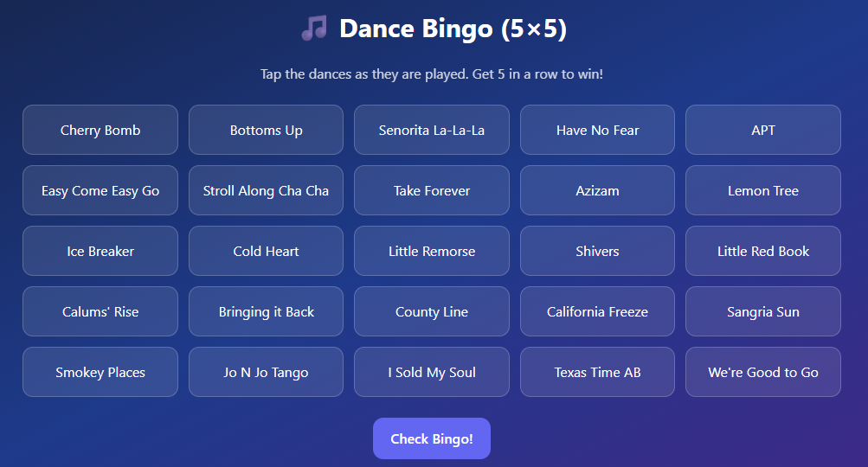Screen dimensions: 868x467
Task: Select the Little Red Book tile
Action: [762, 252]
